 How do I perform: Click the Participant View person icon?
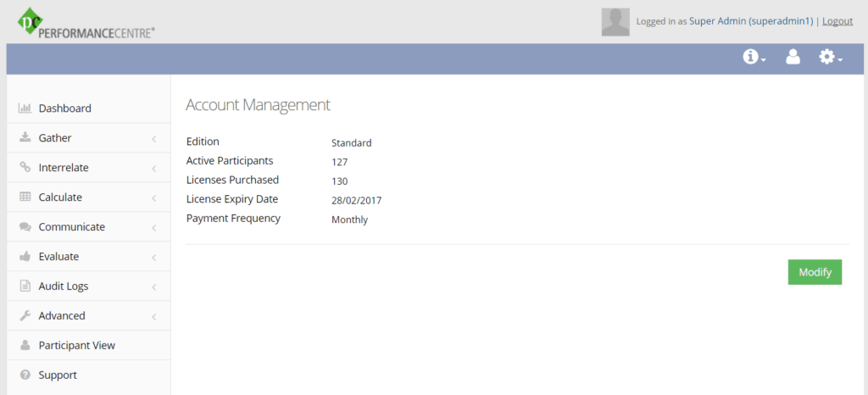click(25, 345)
